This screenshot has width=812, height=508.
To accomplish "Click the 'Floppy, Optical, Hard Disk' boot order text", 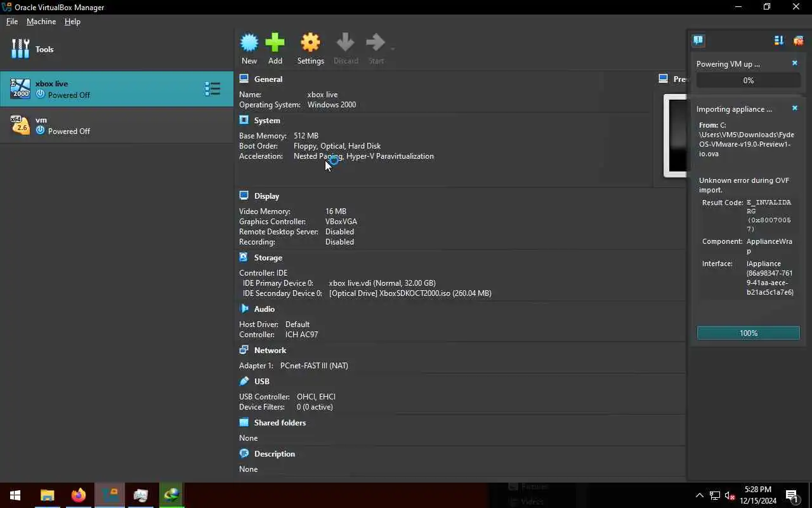I will tap(337, 146).
